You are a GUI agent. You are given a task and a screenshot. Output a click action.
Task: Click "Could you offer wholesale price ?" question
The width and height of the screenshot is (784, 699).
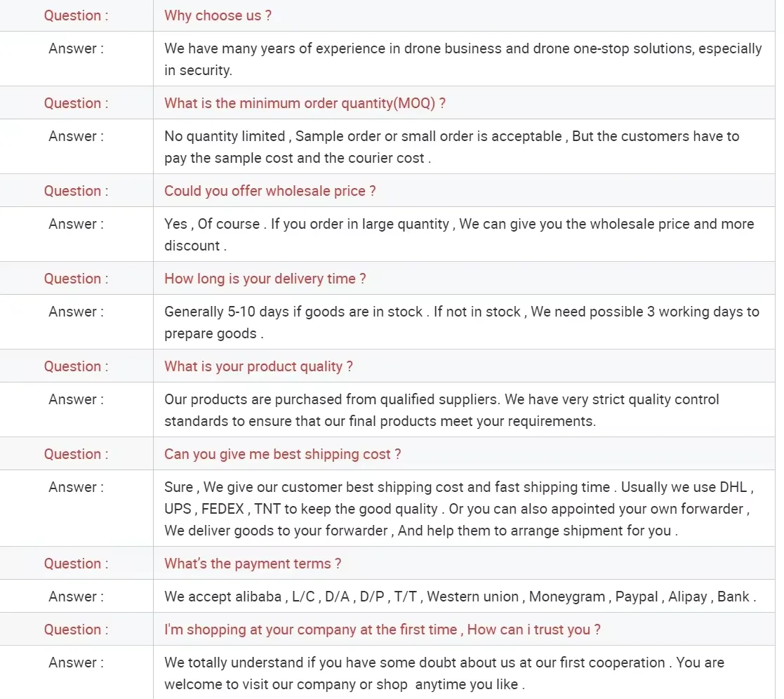[x=270, y=191]
